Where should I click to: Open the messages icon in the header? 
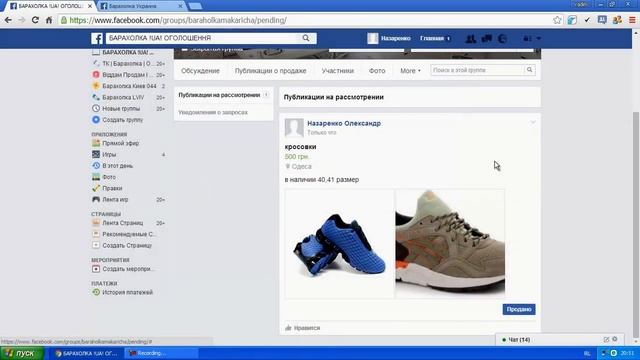[x=487, y=38]
